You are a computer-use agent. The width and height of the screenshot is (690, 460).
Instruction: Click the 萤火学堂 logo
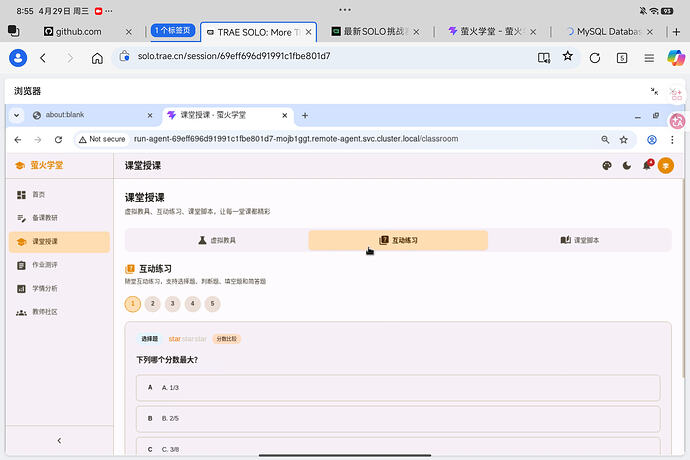click(x=39, y=166)
